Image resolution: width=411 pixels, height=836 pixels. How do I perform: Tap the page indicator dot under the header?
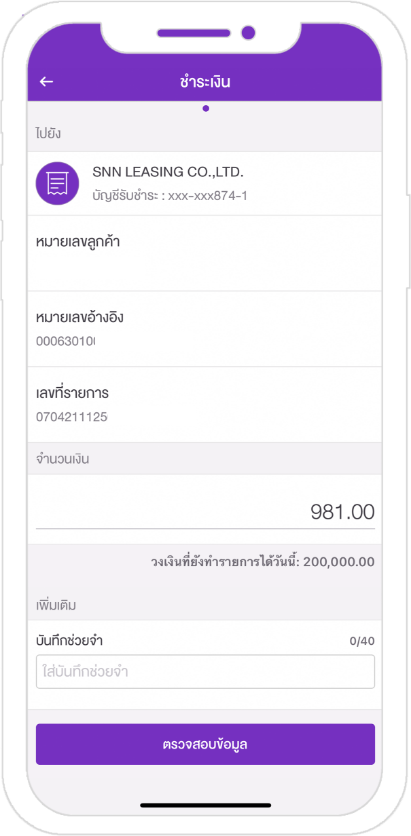(206, 109)
